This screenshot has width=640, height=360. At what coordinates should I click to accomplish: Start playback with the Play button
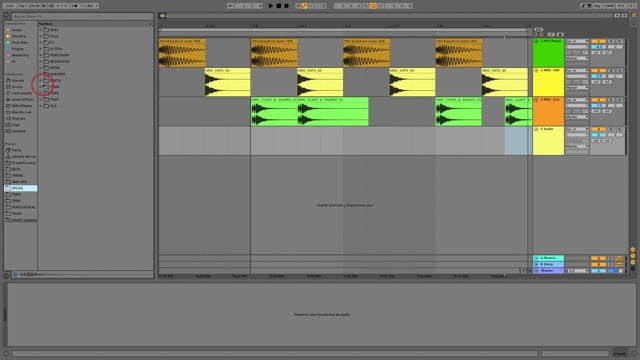coord(271,6)
